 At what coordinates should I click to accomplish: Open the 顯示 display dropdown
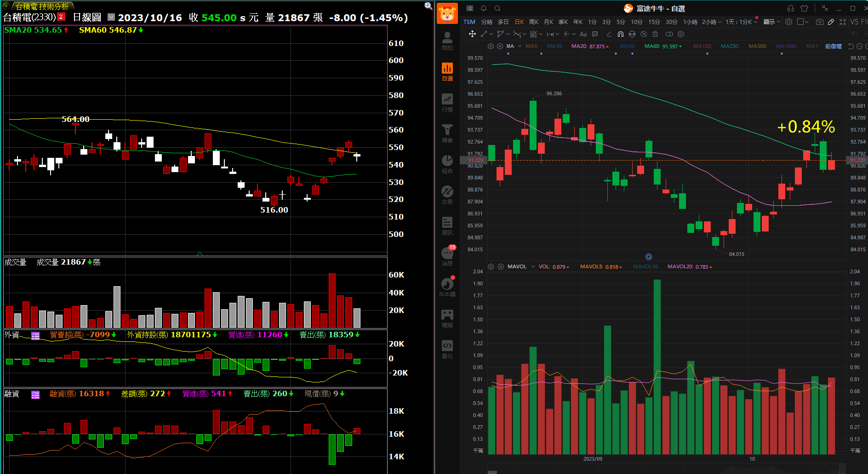coord(772,22)
